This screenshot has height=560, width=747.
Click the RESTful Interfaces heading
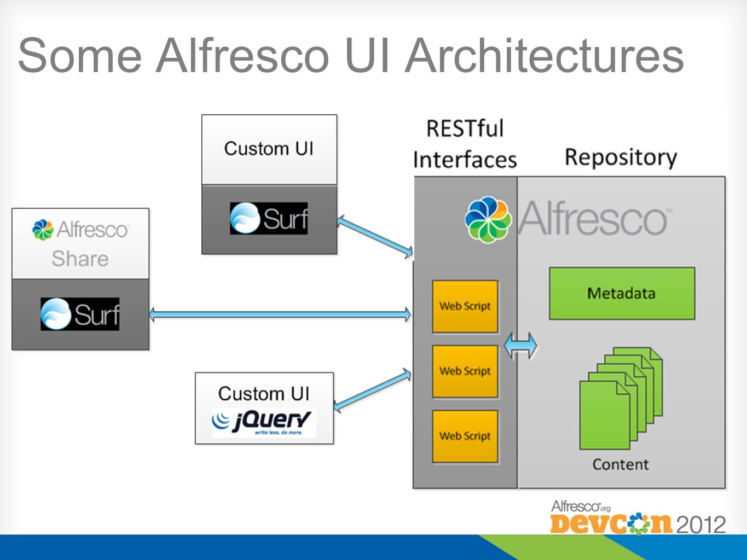tap(465, 144)
